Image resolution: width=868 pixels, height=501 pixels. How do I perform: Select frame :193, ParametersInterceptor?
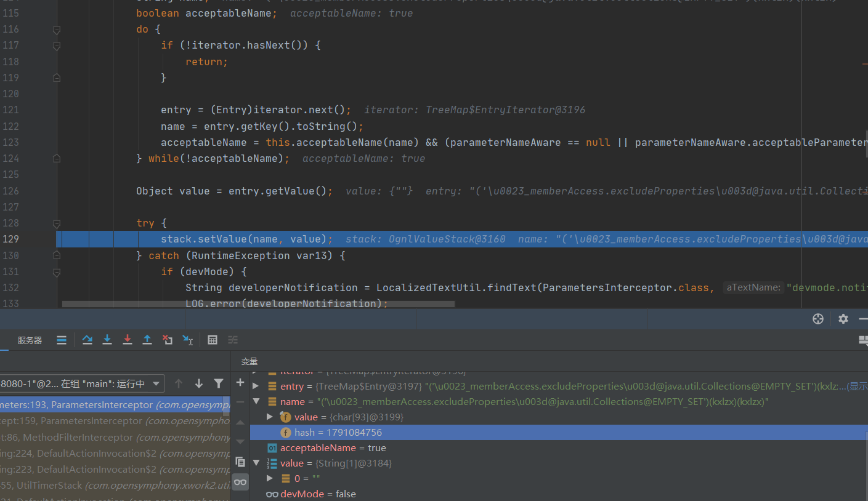click(x=115, y=405)
